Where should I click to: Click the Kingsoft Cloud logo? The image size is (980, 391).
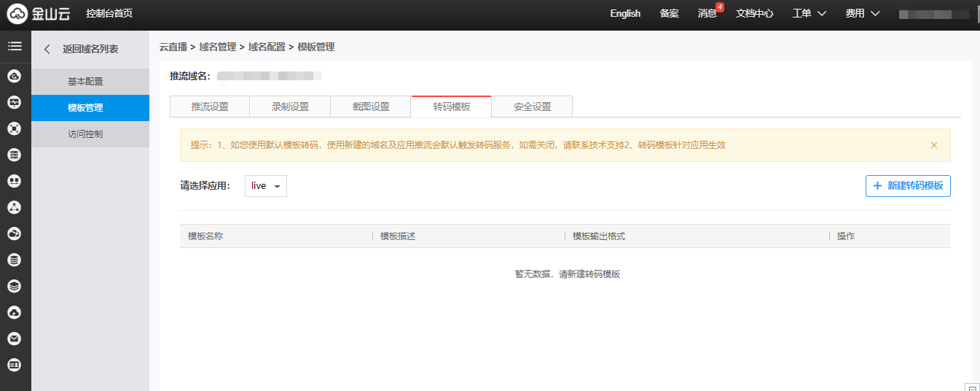[x=39, y=14]
